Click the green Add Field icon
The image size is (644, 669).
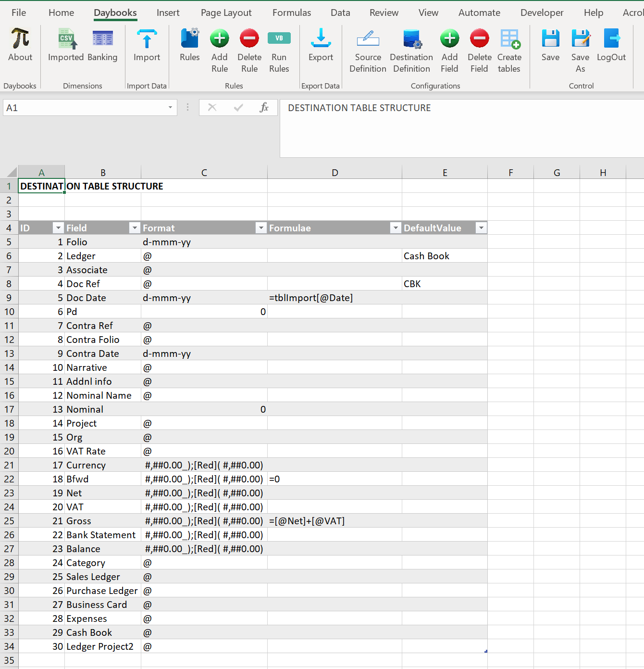pyautogui.click(x=450, y=38)
